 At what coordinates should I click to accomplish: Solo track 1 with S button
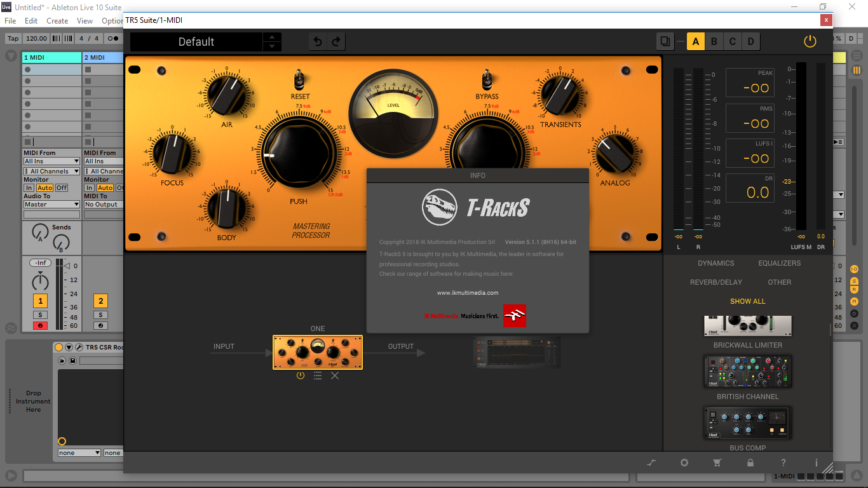(40, 315)
